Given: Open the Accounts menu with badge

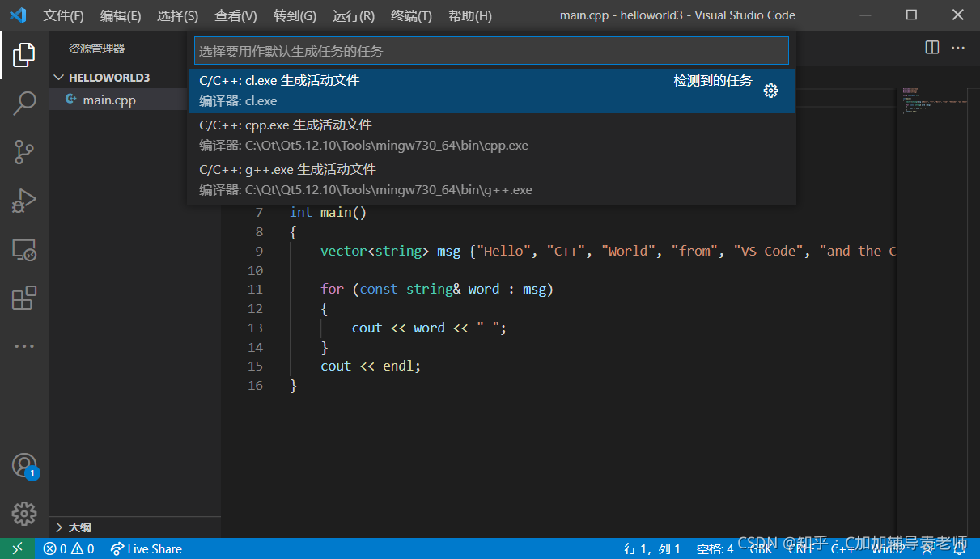Looking at the screenshot, I should point(24,466).
